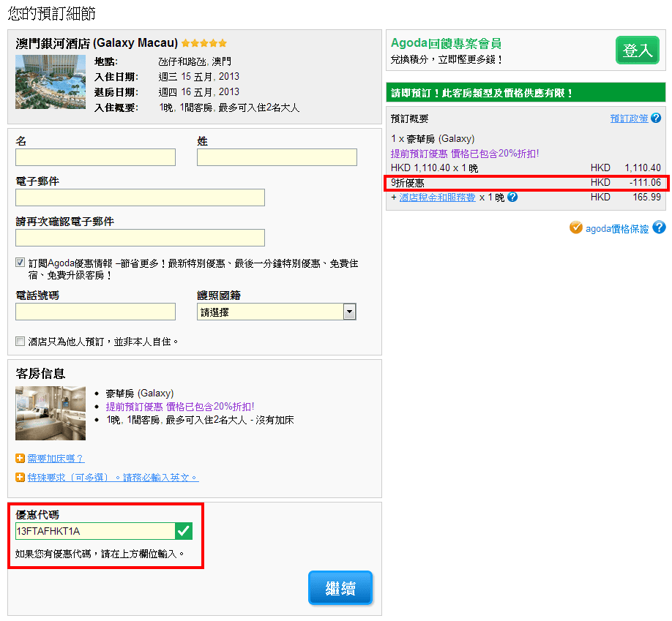Click the 優惠代碼 promo code input field
The image size is (672, 621).
pyautogui.click(x=94, y=531)
